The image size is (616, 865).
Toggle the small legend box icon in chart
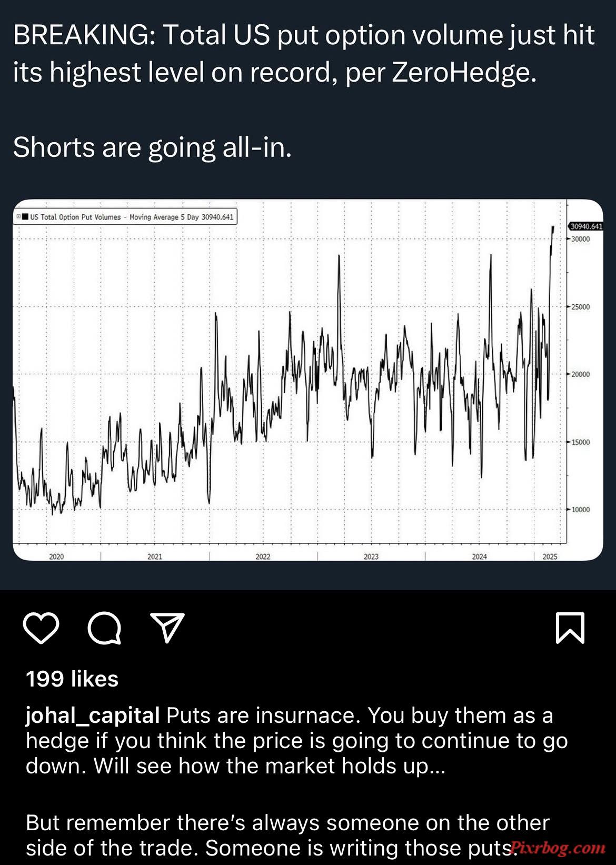18,216
